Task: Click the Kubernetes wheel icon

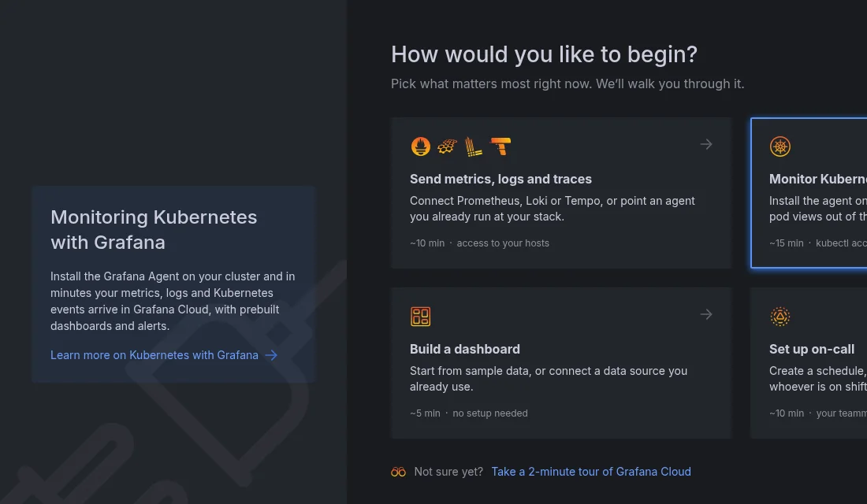Action: [780, 146]
